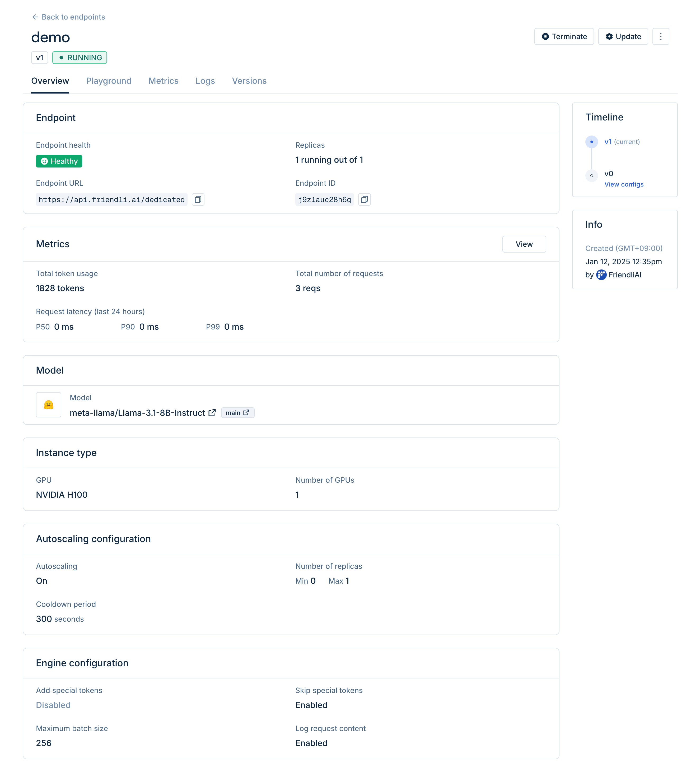
Task: Switch to the Playground tab
Action: coord(109,81)
